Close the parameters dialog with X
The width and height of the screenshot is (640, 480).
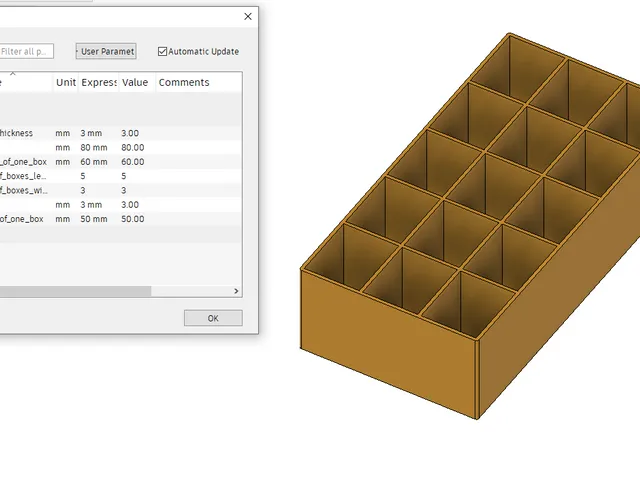[248, 16]
